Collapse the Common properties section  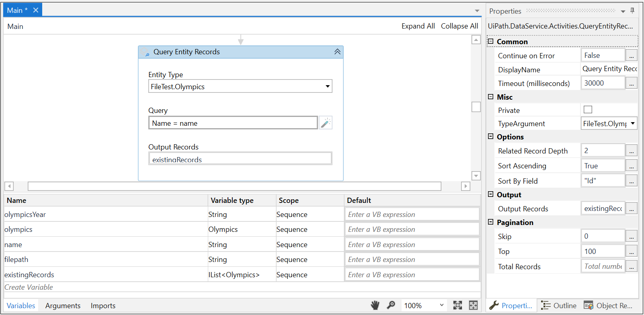(x=490, y=41)
